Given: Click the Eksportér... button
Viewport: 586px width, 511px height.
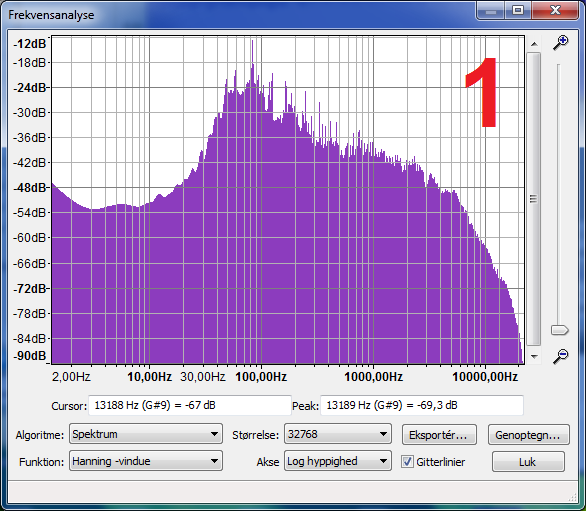Looking at the screenshot, I should tap(439, 435).
